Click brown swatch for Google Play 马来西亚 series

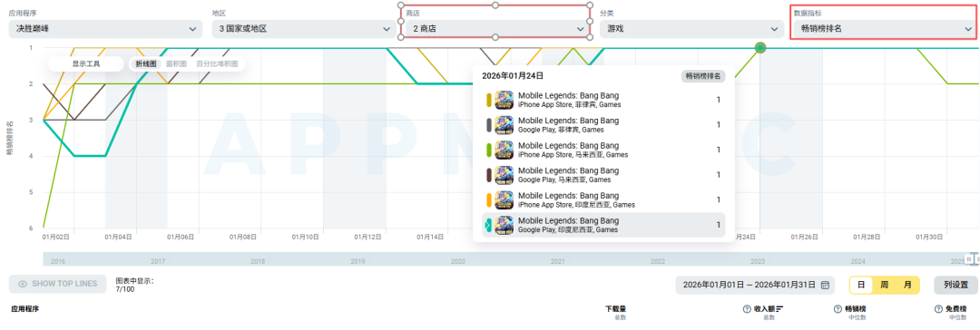point(489,175)
